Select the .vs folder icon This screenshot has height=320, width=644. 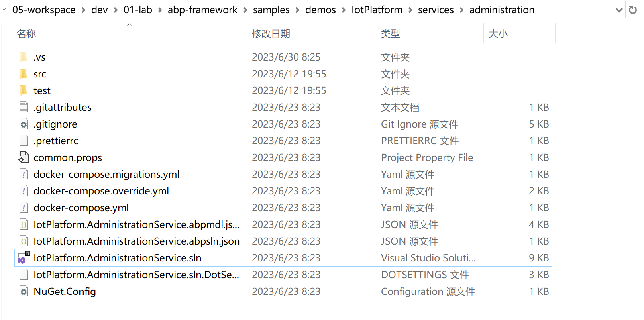[x=24, y=57]
